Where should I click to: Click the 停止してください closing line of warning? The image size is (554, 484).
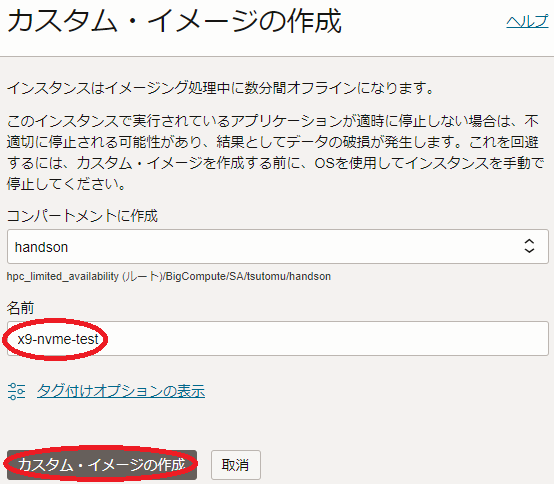point(66,184)
